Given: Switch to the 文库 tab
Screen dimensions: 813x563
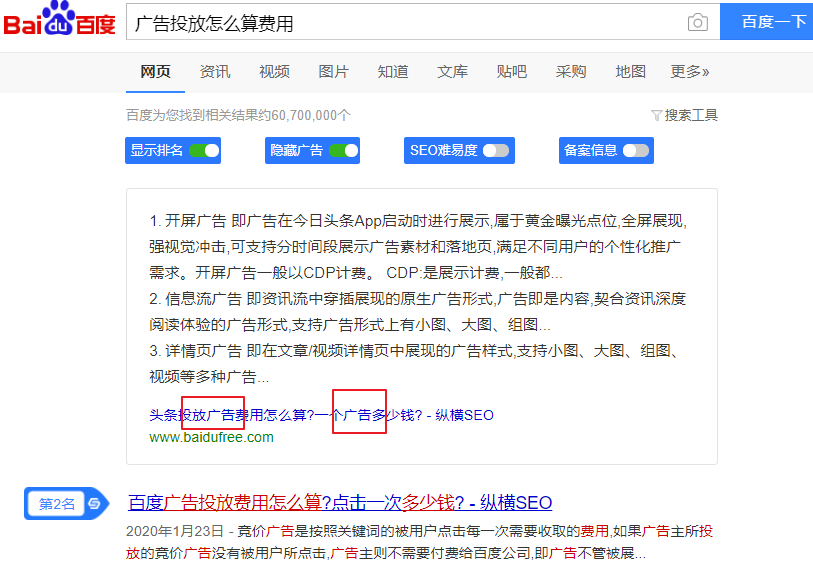Looking at the screenshot, I should click(452, 72).
